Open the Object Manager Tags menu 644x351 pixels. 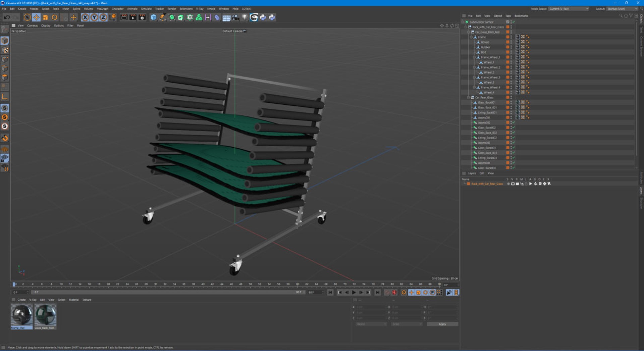(x=508, y=16)
